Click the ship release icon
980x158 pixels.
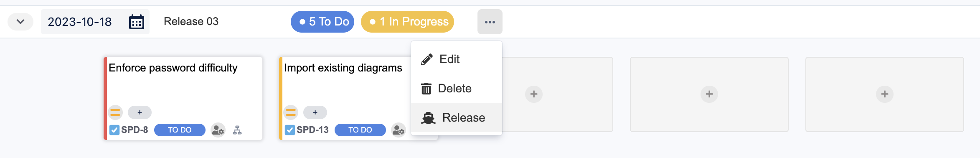[428, 118]
